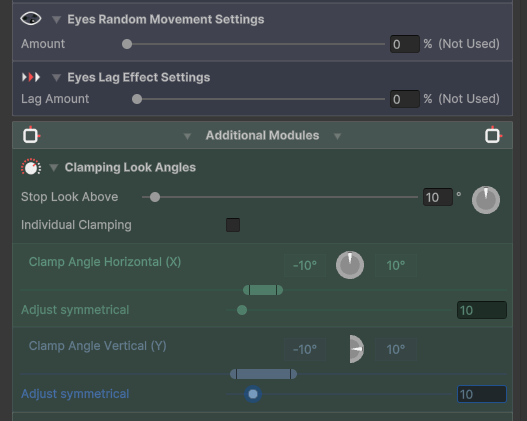Click the left module icon in Additional Modules header
The image size is (527, 421).
[x=31, y=135]
